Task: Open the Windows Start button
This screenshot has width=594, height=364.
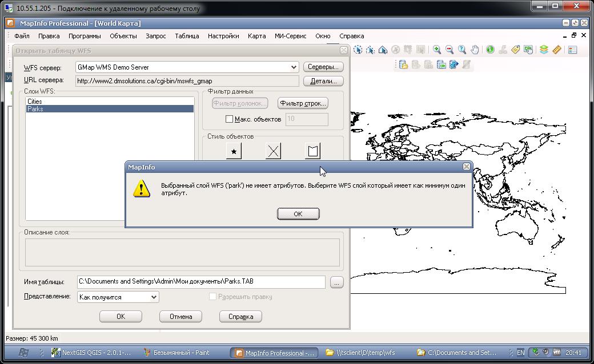Action: pos(23,353)
